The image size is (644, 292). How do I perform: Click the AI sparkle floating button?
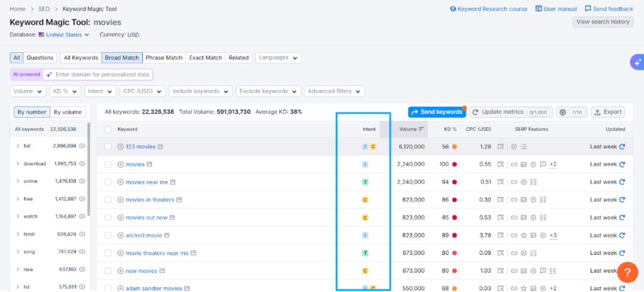coord(638,63)
